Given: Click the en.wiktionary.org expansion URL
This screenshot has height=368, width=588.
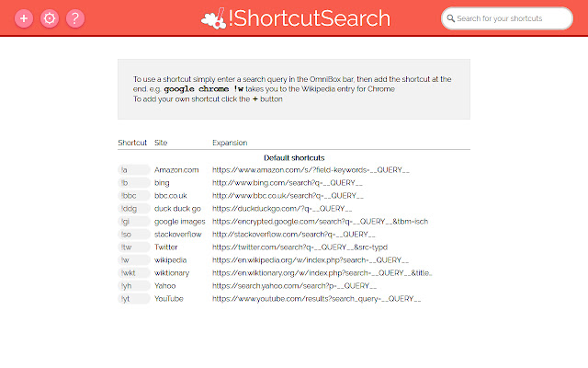Looking at the screenshot, I should click(x=322, y=273).
